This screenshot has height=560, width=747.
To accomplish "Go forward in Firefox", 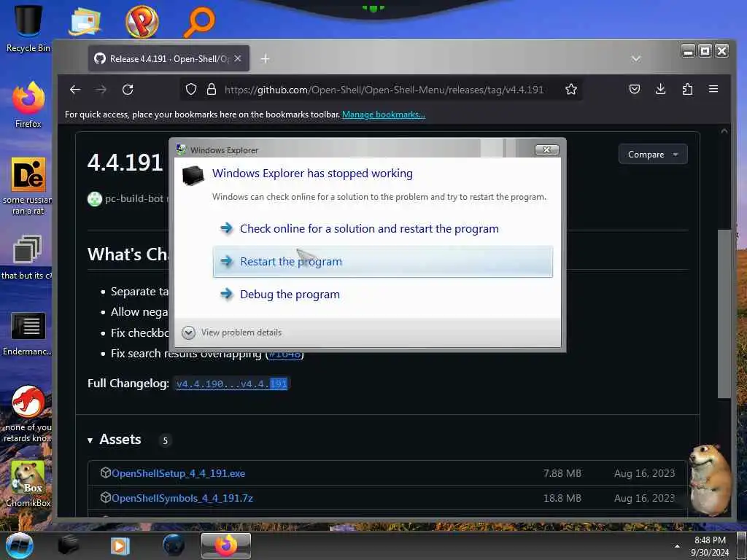I will (101, 90).
